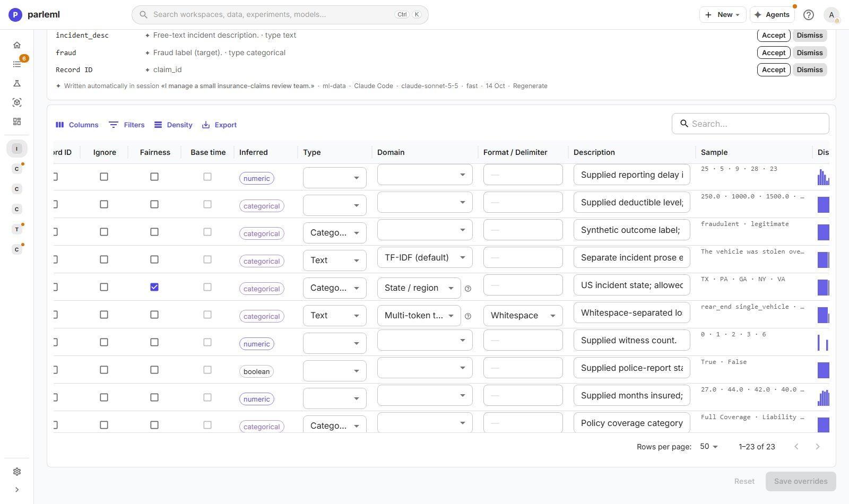849x504 pixels.
Task: Sort by the Type column header
Action: click(312, 152)
